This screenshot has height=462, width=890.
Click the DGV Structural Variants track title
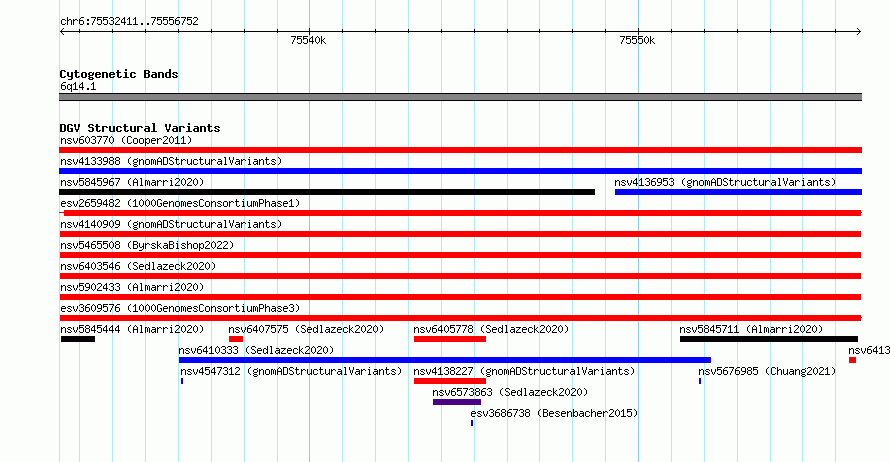tap(140, 128)
